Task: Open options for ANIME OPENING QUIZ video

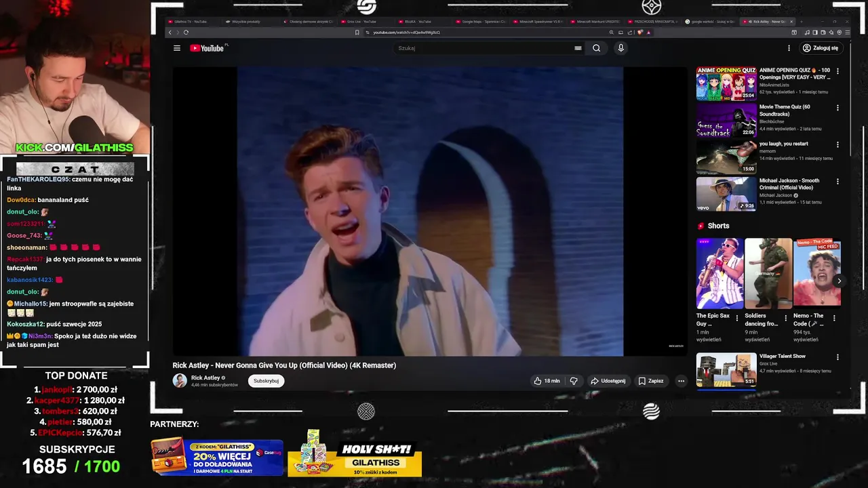Action: [x=837, y=70]
